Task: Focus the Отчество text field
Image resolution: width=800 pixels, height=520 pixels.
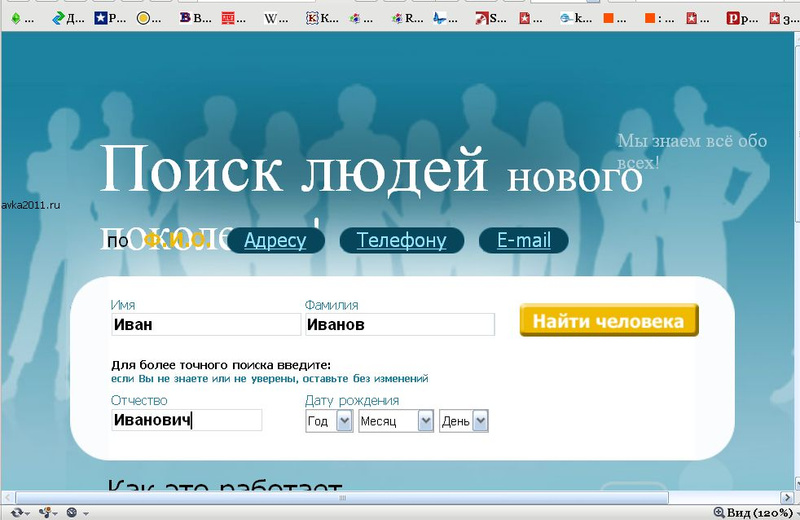Action: click(186, 421)
